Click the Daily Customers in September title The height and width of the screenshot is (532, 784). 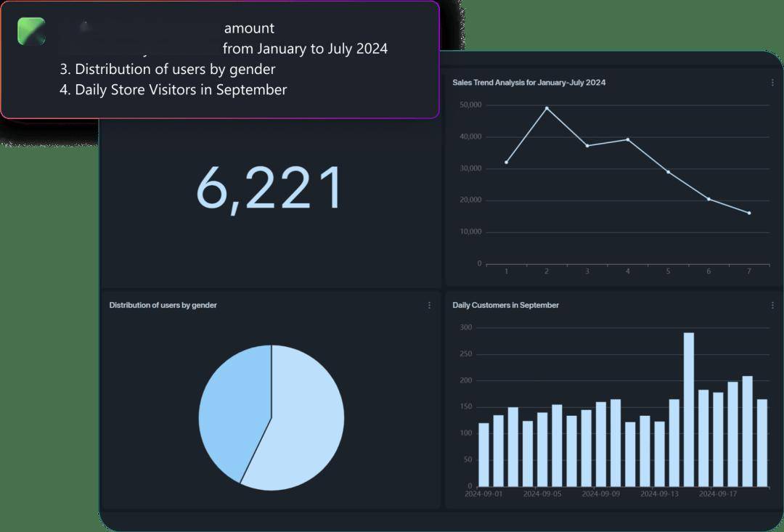point(505,305)
